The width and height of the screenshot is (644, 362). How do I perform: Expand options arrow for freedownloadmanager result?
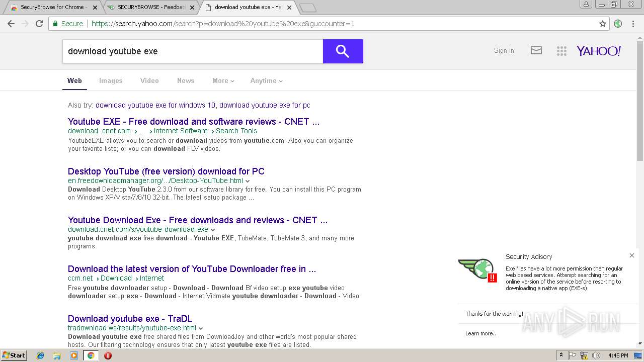pos(248,181)
